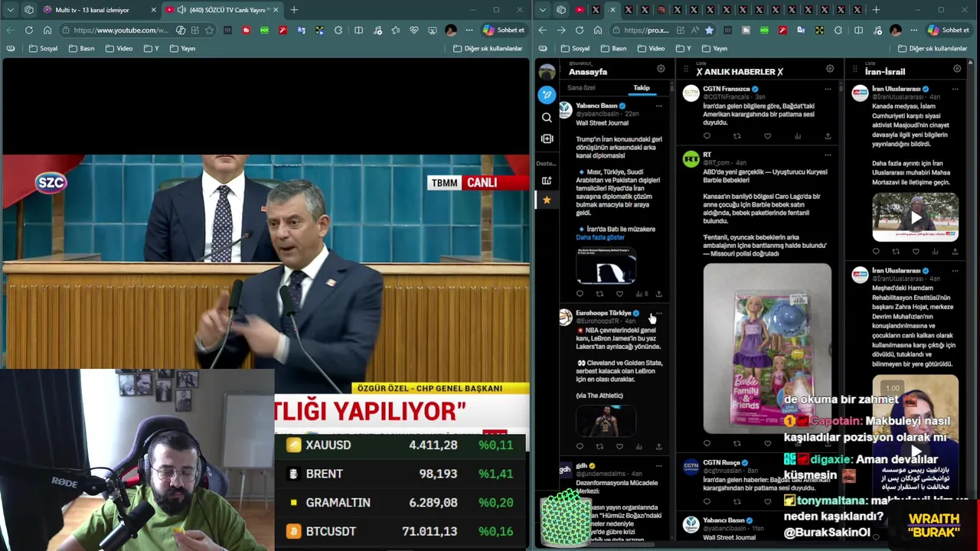Open the RT account name

pyautogui.click(x=707, y=155)
